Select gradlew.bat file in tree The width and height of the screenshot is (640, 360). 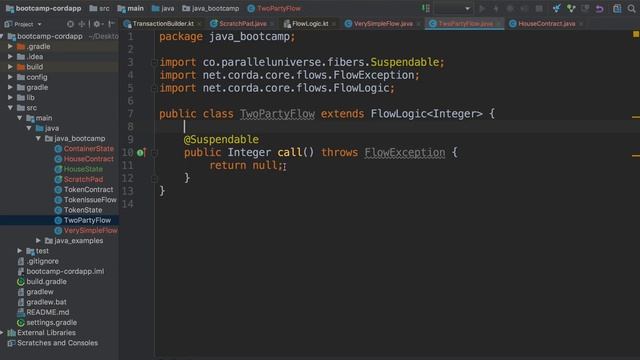coord(42,302)
